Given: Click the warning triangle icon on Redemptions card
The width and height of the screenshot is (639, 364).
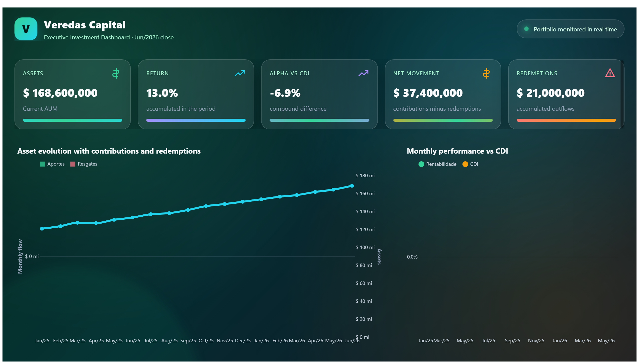Looking at the screenshot, I should 610,73.
